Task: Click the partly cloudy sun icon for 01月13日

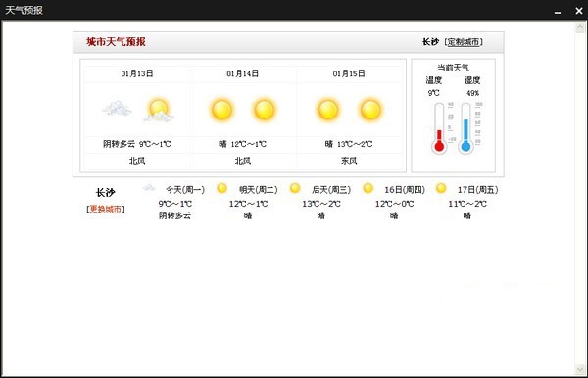Action: (158, 110)
